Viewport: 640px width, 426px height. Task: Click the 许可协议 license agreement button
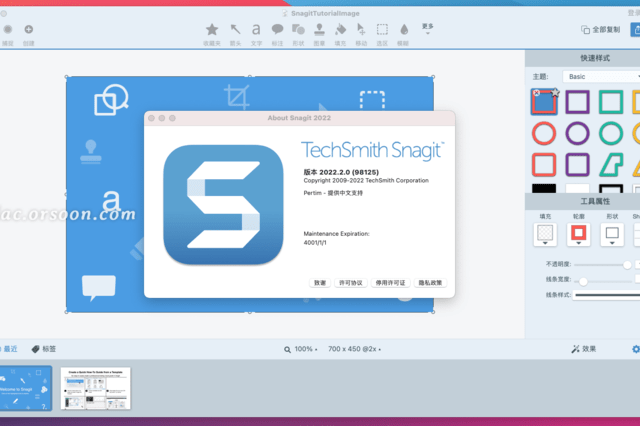351,283
